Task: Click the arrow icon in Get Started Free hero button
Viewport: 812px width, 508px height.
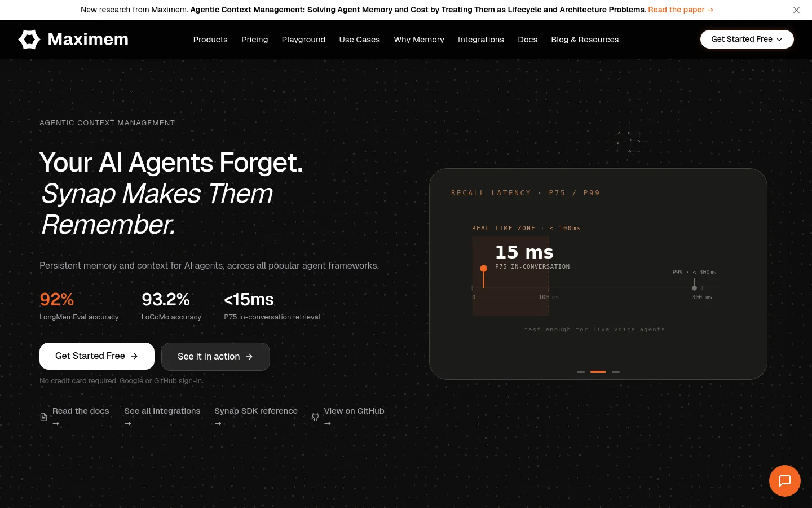Action: 134,356
